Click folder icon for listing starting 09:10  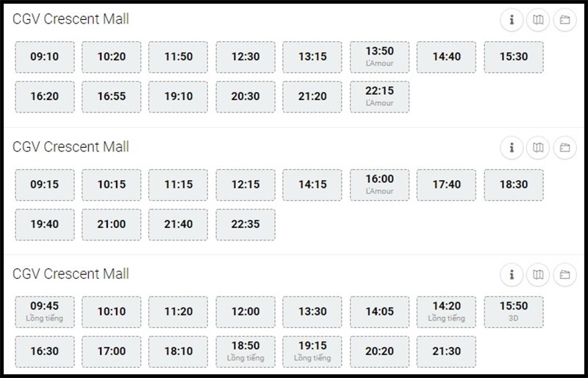[564, 20]
